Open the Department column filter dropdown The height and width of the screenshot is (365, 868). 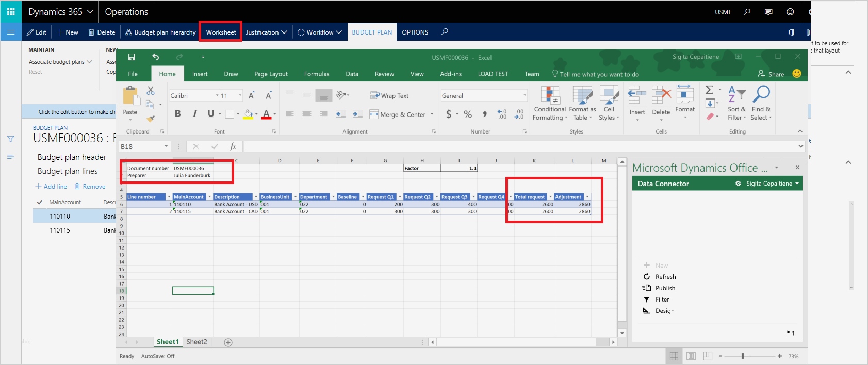point(333,197)
